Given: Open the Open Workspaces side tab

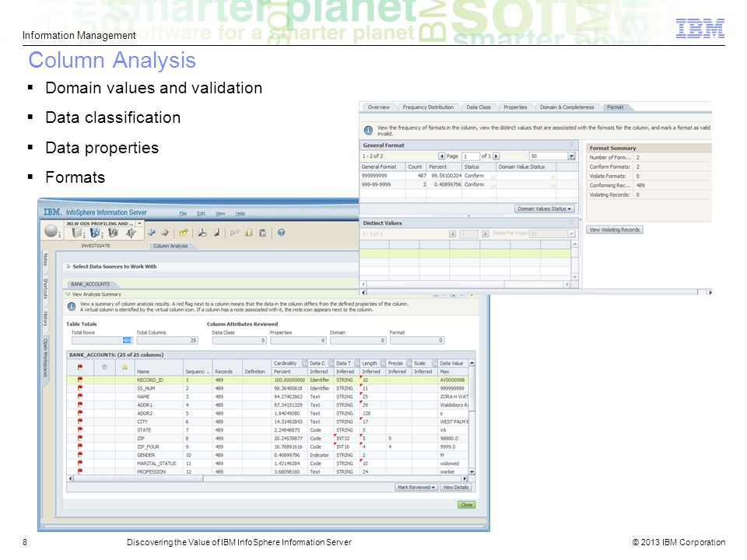Looking at the screenshot, I should 45,357.
